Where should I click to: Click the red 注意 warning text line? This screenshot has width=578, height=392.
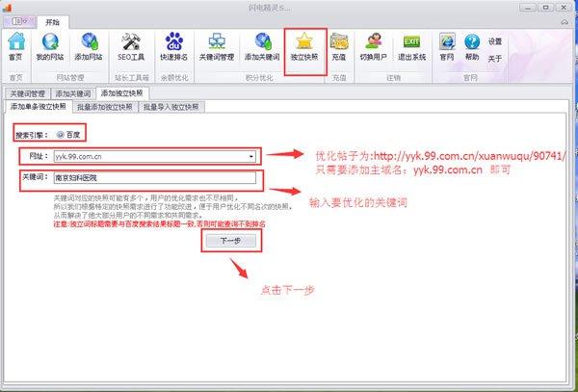click(160, 224)
